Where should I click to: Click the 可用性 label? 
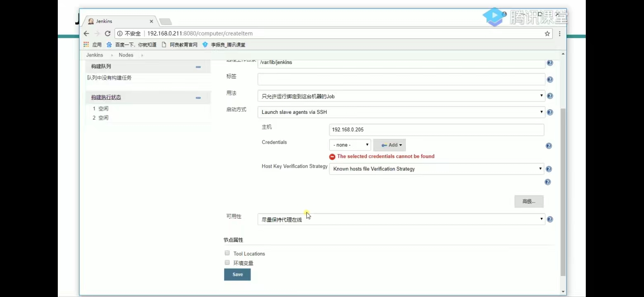coord(234,217)
